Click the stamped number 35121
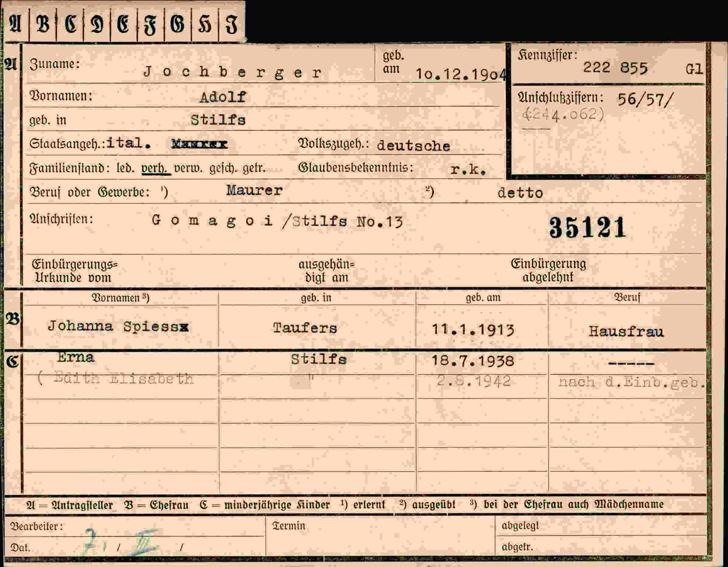 [588, 228]
